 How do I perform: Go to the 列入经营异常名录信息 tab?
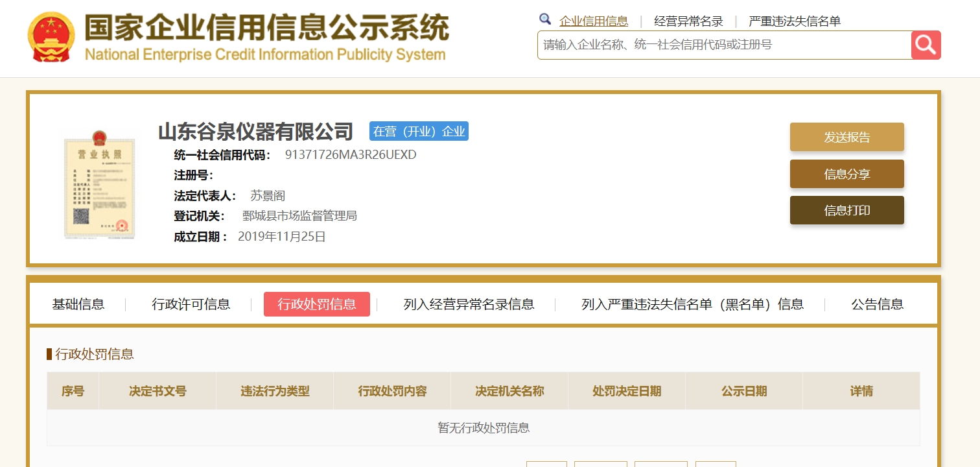[469, 304]
